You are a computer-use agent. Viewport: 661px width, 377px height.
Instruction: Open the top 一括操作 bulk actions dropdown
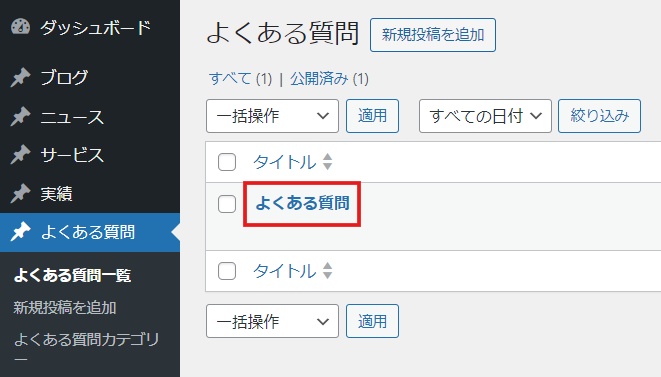pyautogui.click(x=272, y=116)
